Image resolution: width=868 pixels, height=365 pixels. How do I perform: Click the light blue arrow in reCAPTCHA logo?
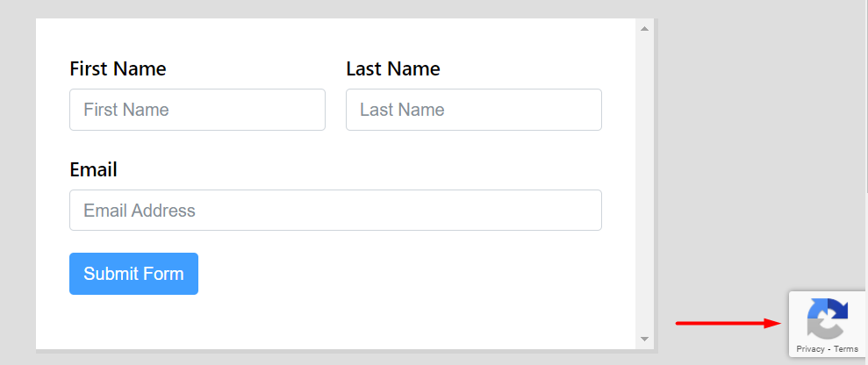pos(816,309)
